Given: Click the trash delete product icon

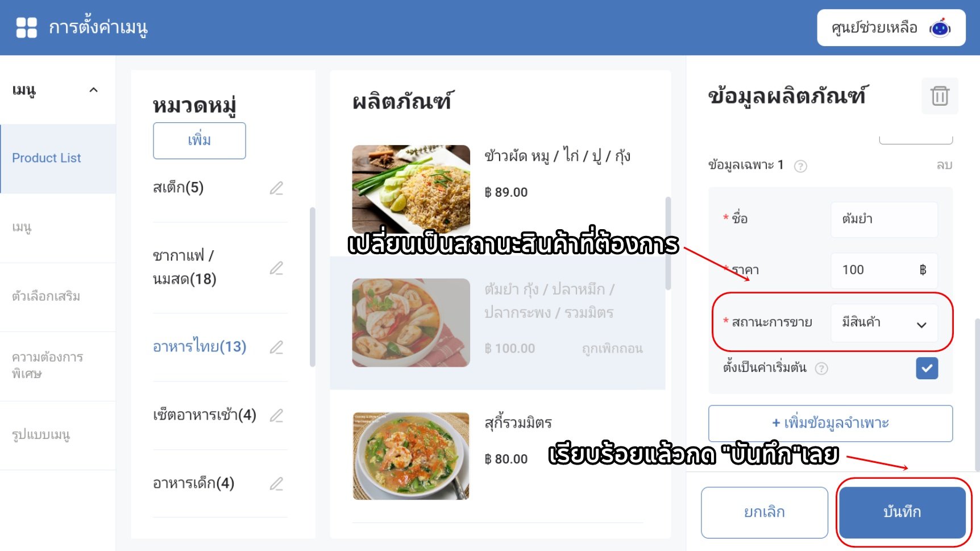Looking at the screenshot, I should click(x=940, y=96).
